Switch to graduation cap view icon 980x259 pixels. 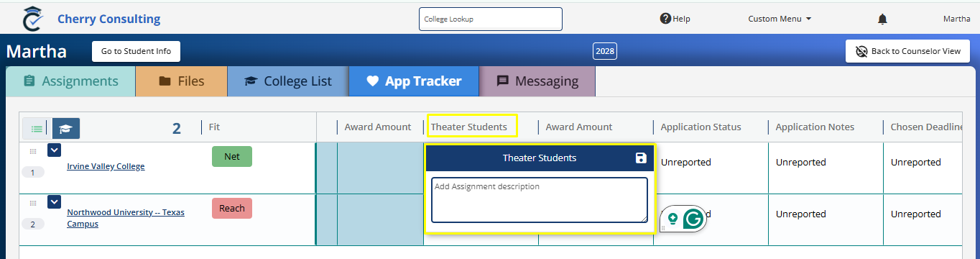[66, 128]
